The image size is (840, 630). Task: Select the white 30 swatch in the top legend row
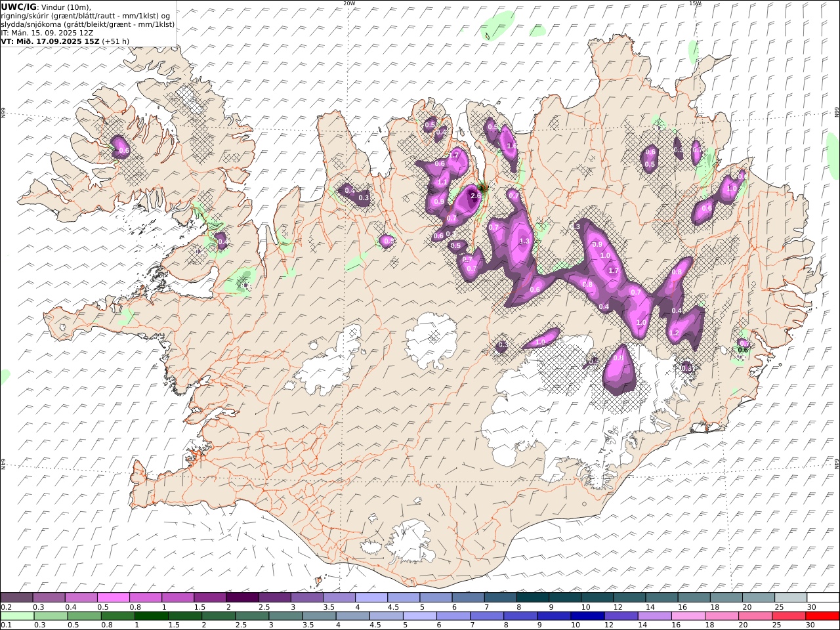coord(823,598)
